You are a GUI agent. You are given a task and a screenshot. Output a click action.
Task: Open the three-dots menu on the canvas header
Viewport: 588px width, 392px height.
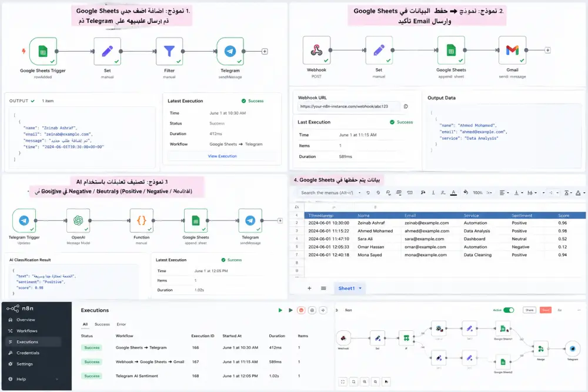click(x=579, y=310)
